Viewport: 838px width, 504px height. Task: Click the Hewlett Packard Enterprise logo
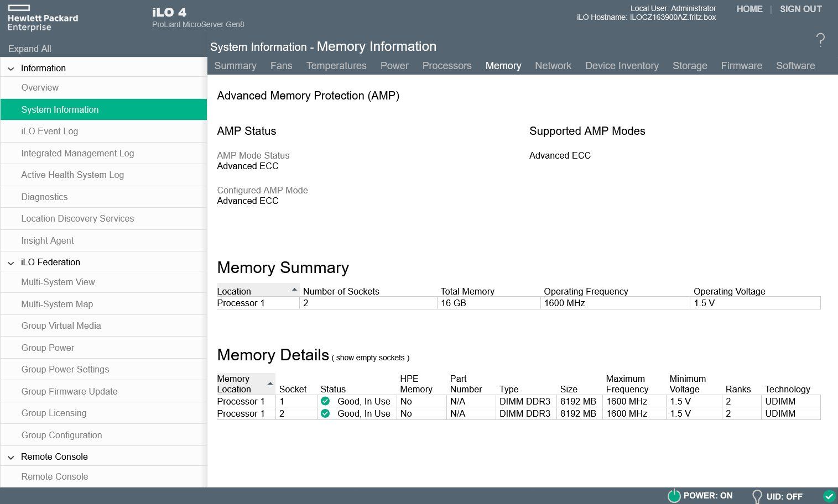[x=43, y=18]
